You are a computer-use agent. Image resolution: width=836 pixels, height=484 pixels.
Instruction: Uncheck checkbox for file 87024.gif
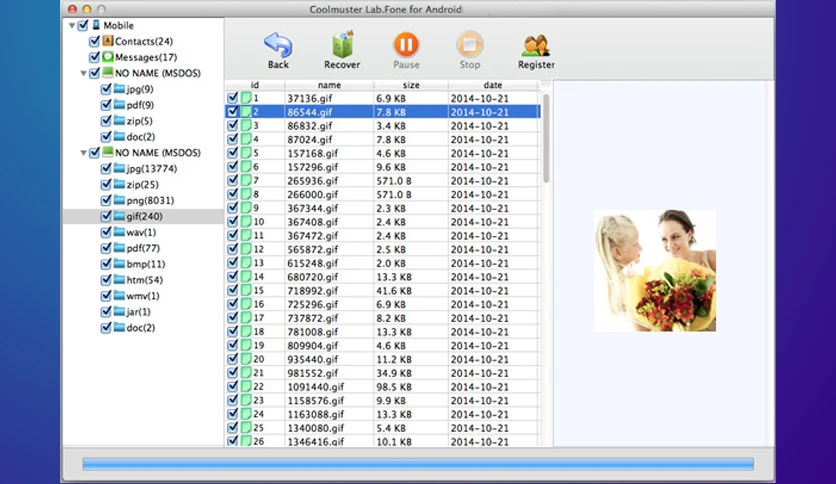click(x=232, y=139)
